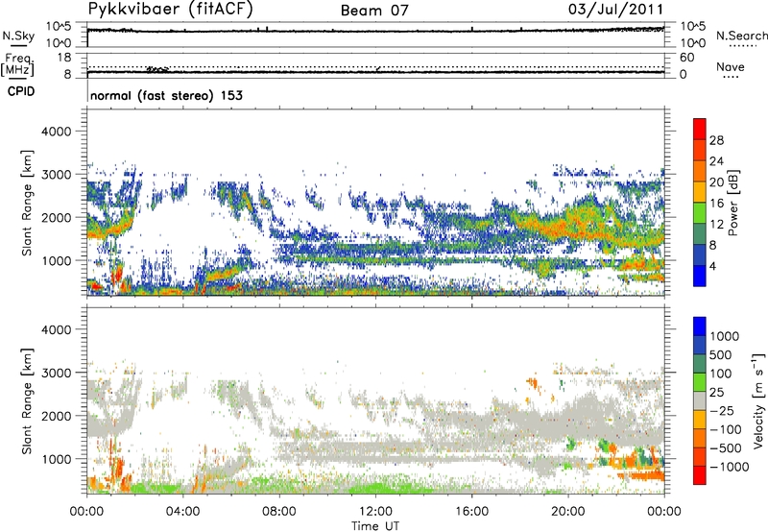
Task: Click the Time UT axis title
Action: click(375, 526)
